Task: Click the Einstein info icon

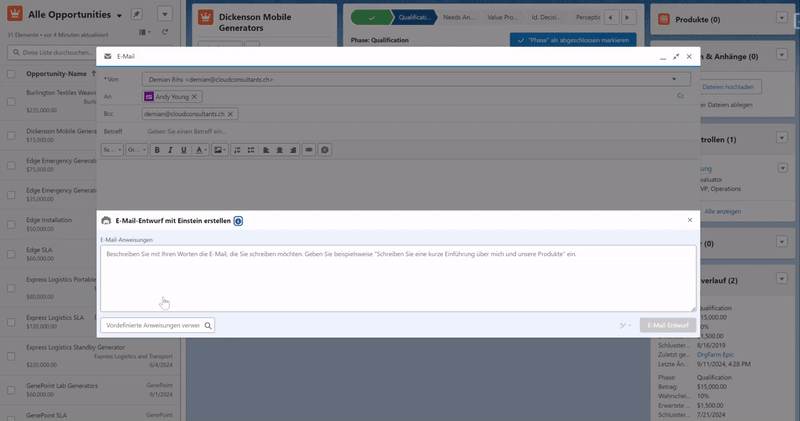Action: coord(238,220)
